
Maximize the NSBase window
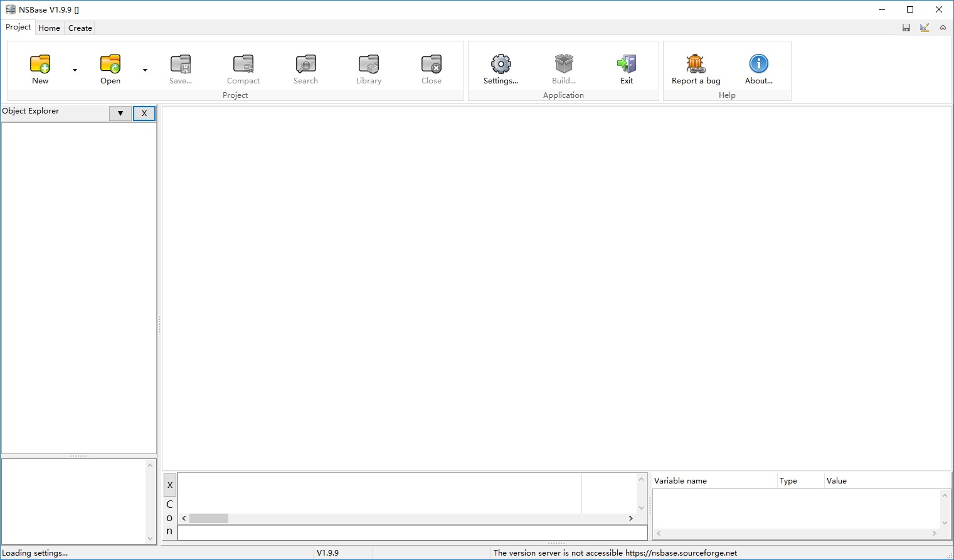910,9
